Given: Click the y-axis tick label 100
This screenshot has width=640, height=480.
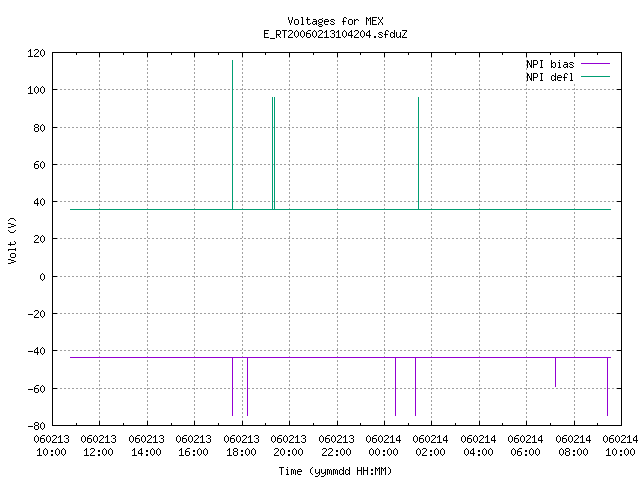Looking at the screenshot, I should [36, 90].
